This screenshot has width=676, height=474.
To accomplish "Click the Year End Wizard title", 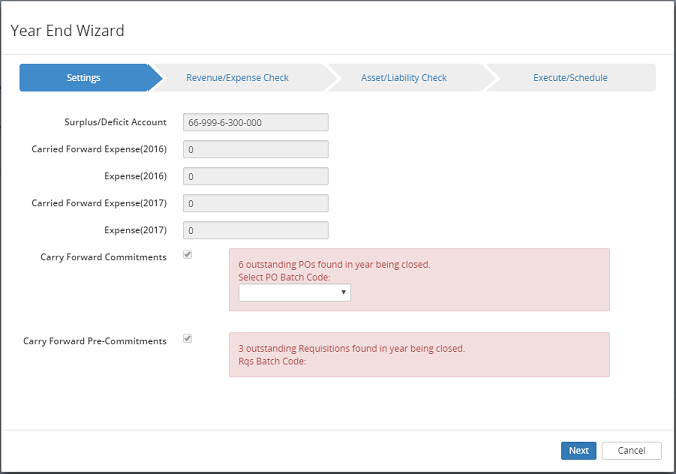I will (x=67, y=30).
